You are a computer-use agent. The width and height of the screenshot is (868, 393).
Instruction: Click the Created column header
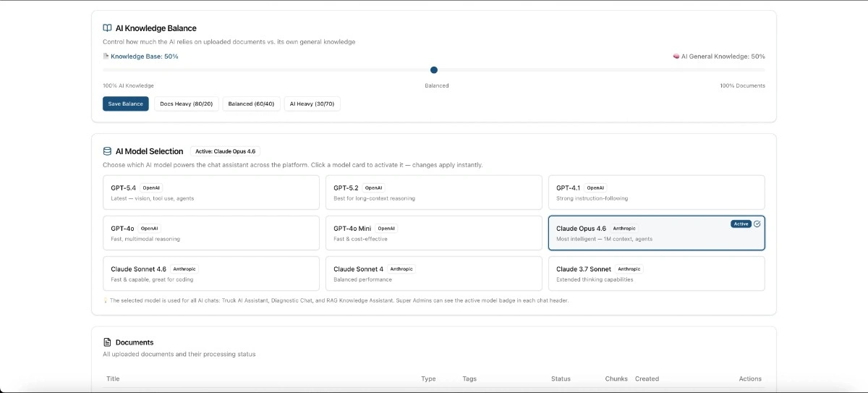(647, 379)
